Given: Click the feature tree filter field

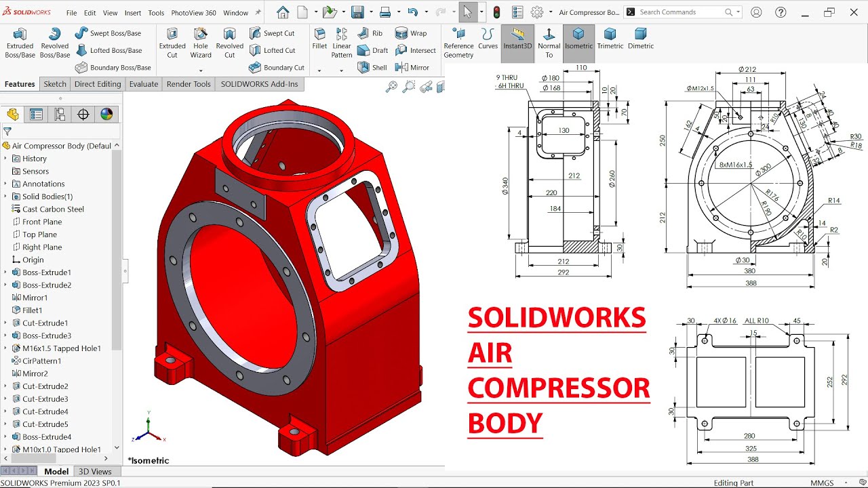Looking at the screenshot, I should 61,131.
